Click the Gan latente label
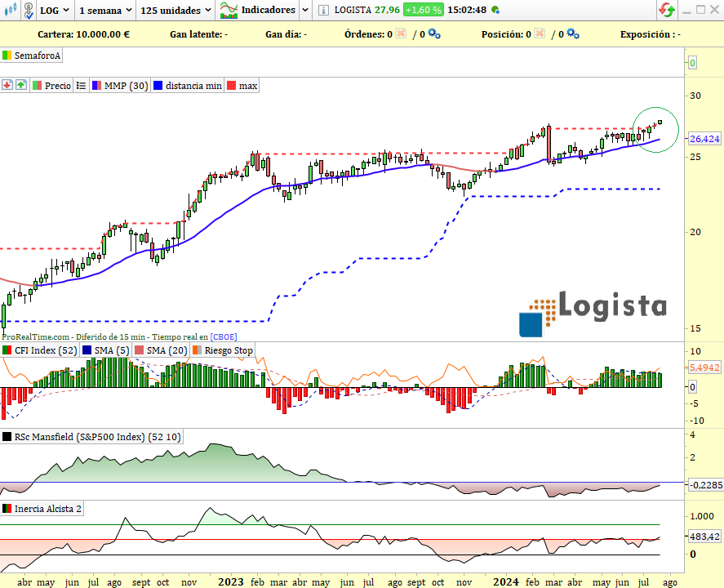724x588 pixels. click(198, 34)
